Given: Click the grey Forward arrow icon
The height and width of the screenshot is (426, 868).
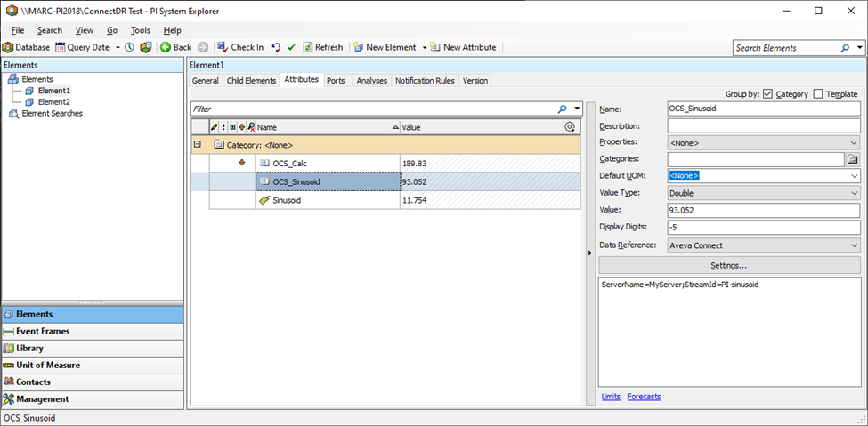Looking at the screenshot, I should pos(203,47).
